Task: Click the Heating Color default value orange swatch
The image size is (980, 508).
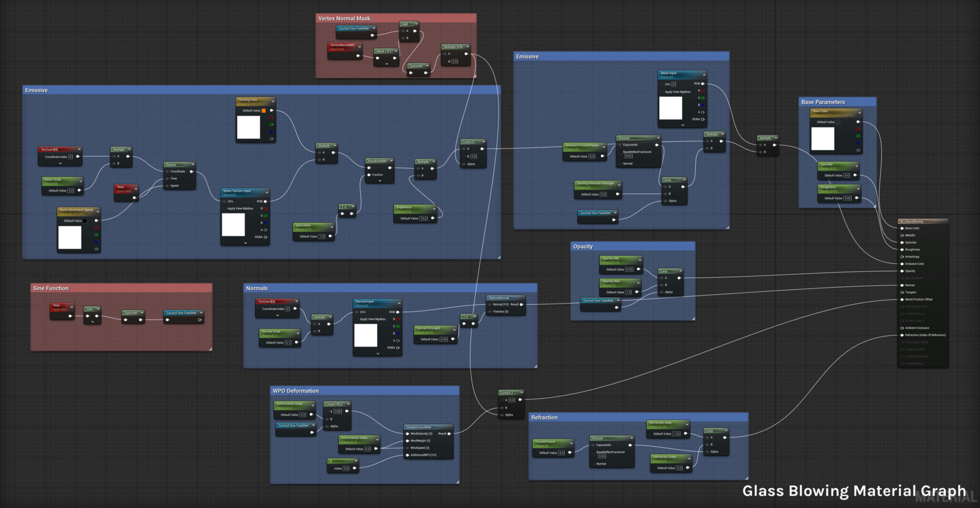Action: click(x=264, y=111)
